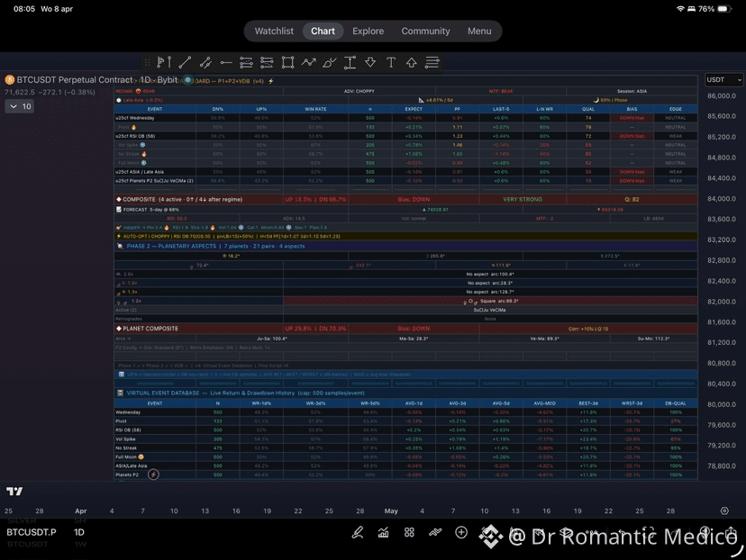Open the compare symbols lines icon

tap(435, 532)
